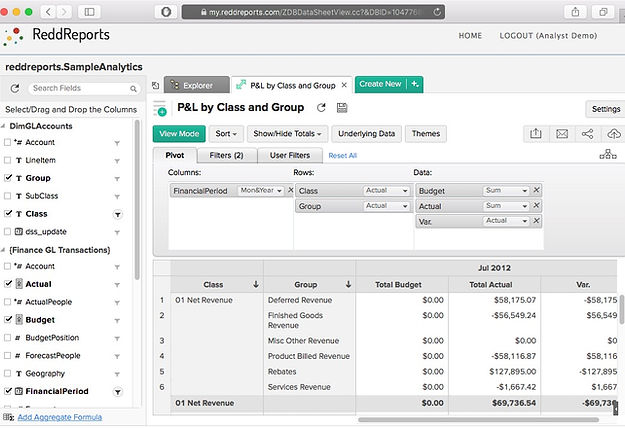Go to HOME in top navigation

470,36
